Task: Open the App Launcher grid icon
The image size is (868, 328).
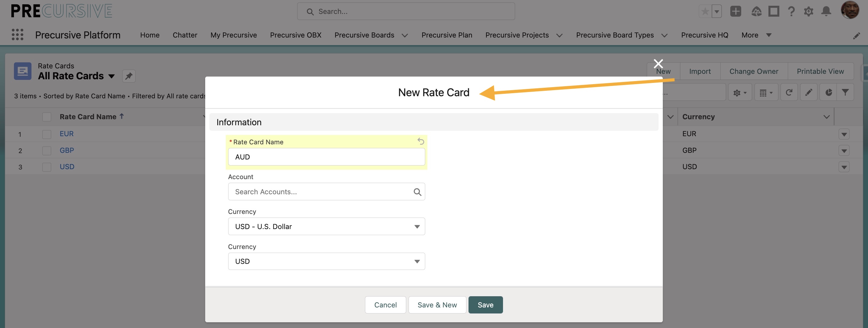Action: point(18,35)
